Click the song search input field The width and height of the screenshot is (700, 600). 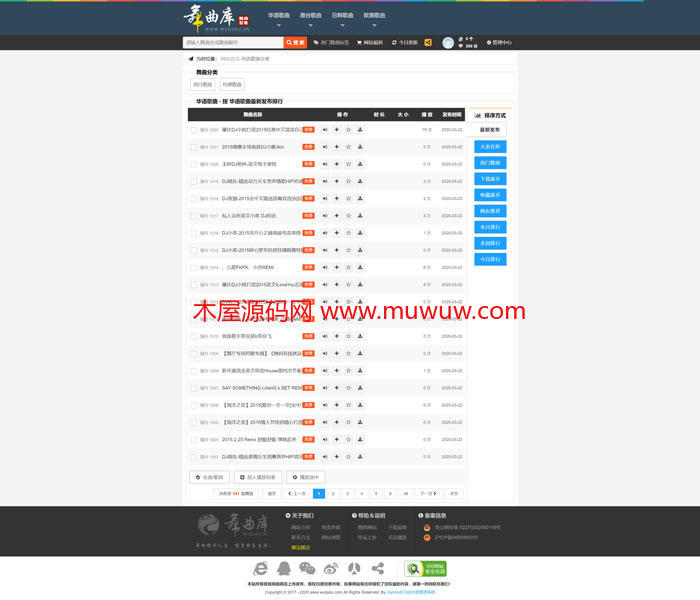tap(233, 43)
